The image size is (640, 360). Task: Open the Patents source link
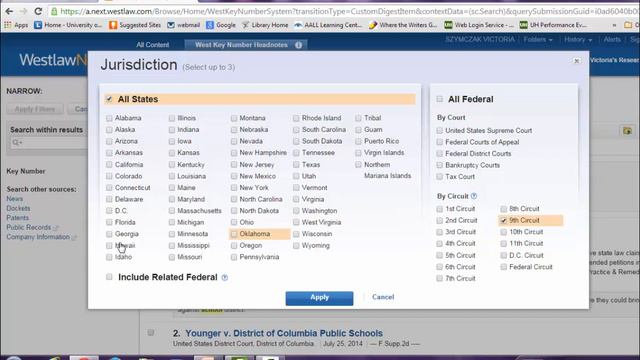point(18,218)
